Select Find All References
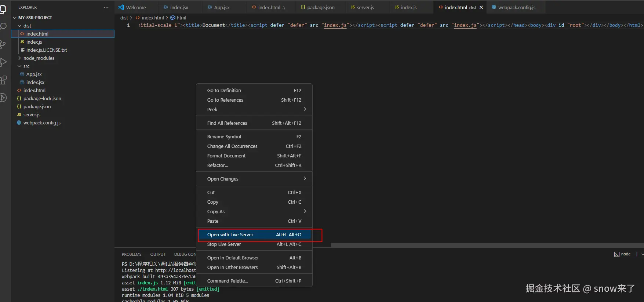 254,123
